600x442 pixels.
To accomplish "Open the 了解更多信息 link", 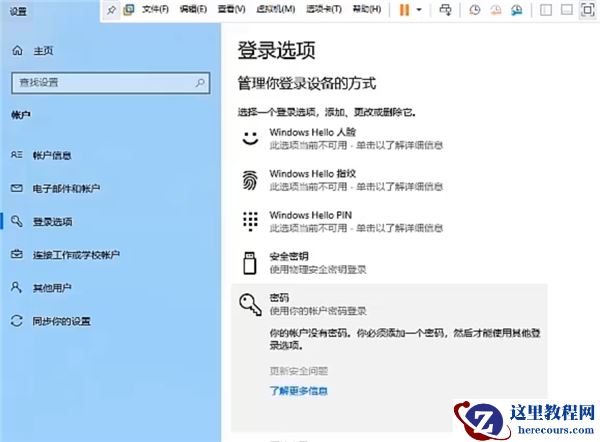I will pos(298,391).
